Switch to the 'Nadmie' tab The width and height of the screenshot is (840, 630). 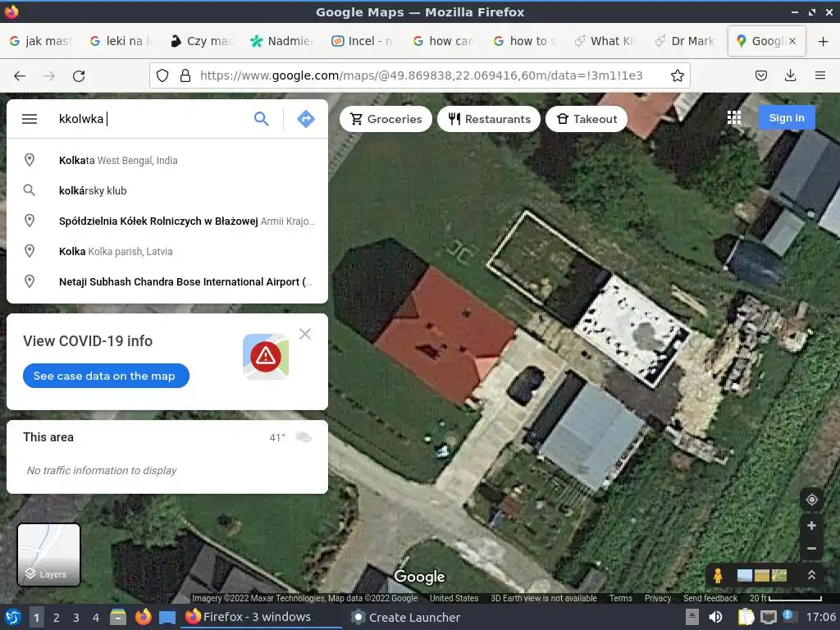pyautogui.click(x=283, y=41)
